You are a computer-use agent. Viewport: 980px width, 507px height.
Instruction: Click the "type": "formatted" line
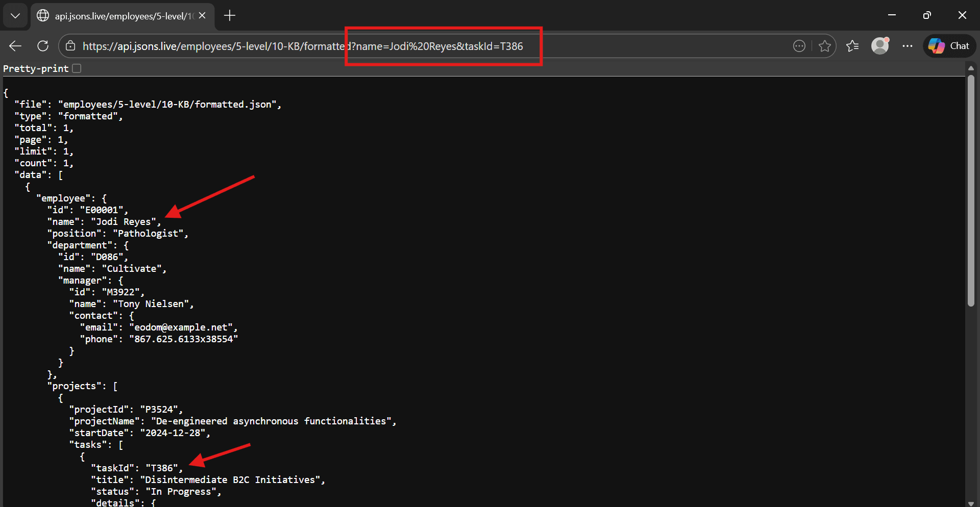68,116
